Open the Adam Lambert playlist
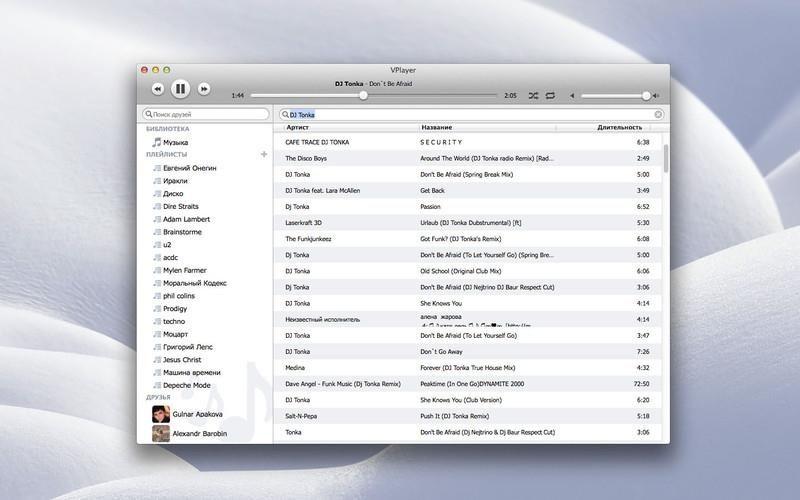 [x=186, y=219]
